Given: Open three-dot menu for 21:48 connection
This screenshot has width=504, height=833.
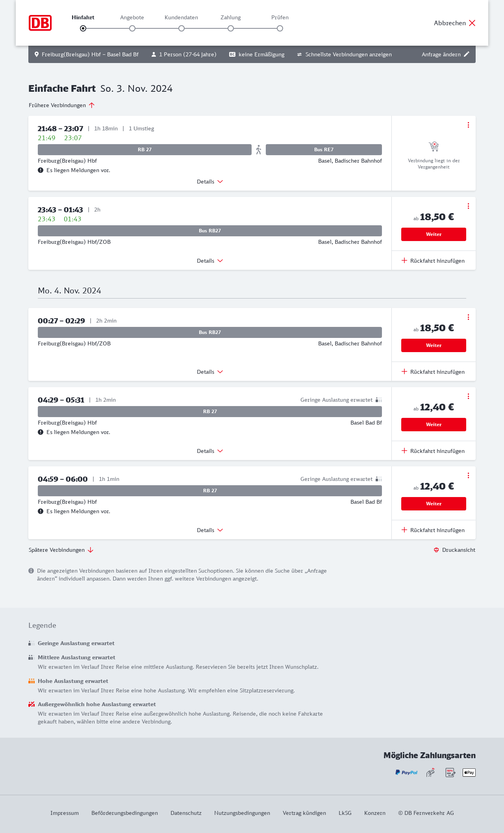Looking at the screenshot, I should (468, 125).
